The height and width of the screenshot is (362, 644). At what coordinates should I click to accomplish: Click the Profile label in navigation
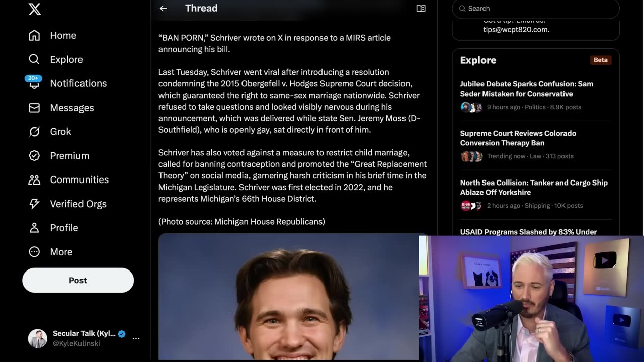(64, 228)
